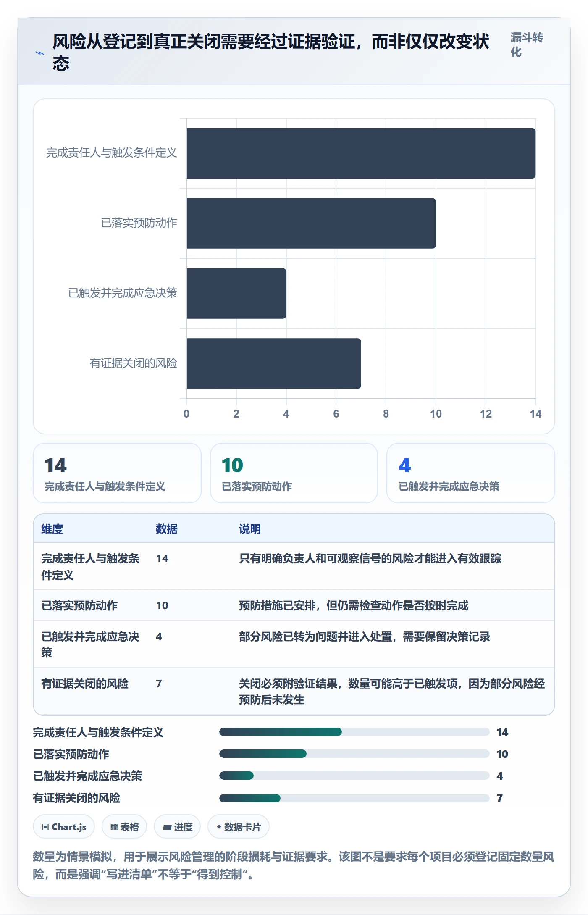
Task: Click the 说明 column header
Action: tap(250, 529)
